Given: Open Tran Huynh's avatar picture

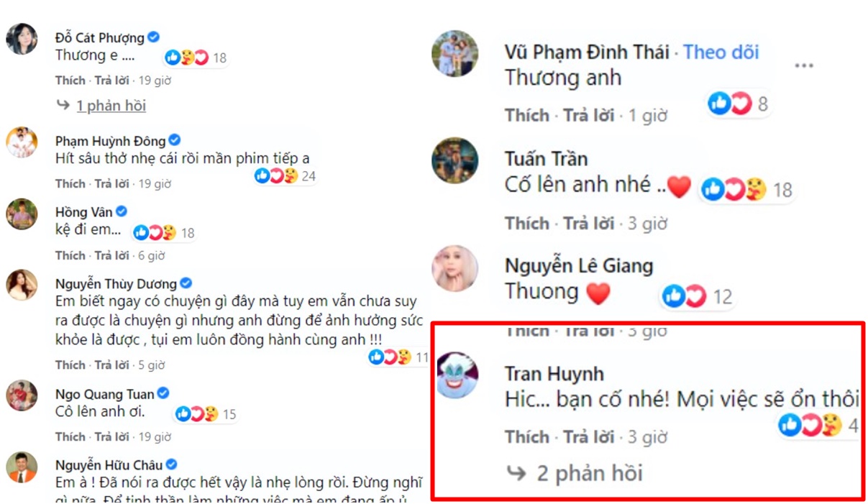Looking at the screenshot, I should (458, 375).
